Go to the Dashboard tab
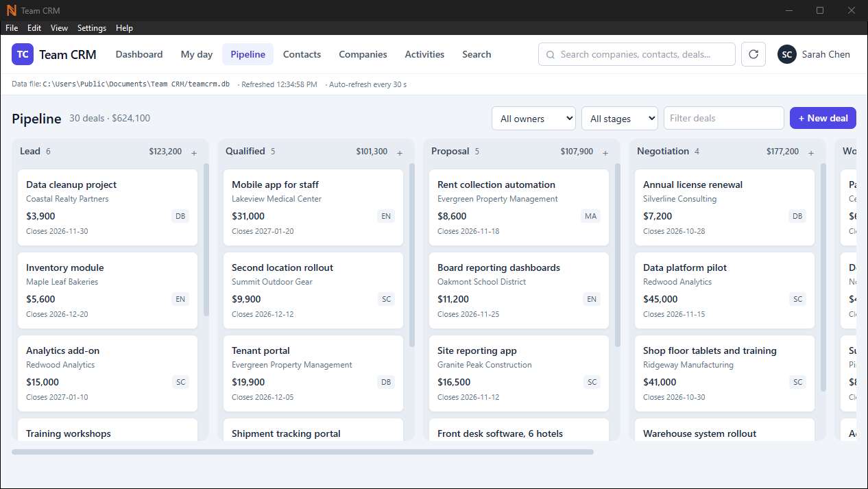The image size is (868, 489). pyautogui.click(x=139, y=54)
